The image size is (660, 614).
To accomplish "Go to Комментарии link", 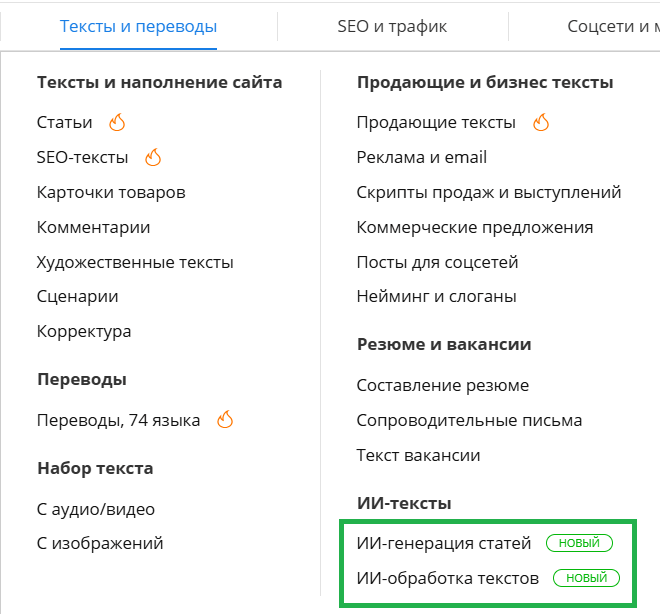I will click(x=93, y=227).
